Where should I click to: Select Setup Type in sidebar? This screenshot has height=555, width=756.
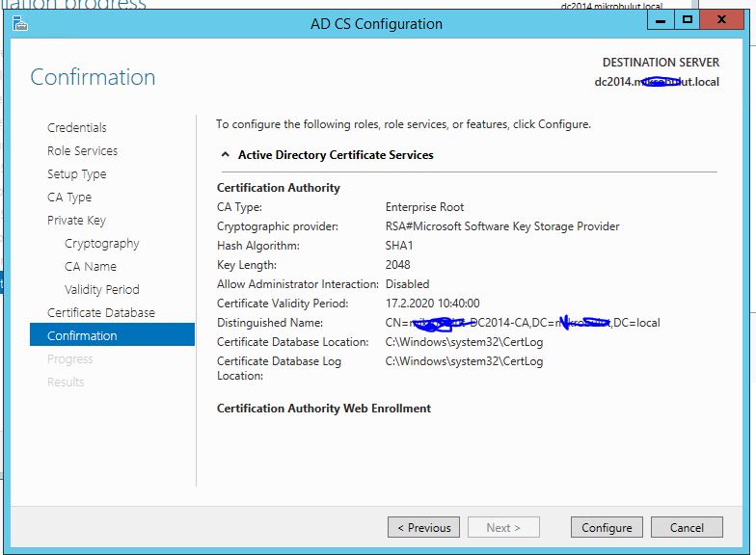point(77,173)
